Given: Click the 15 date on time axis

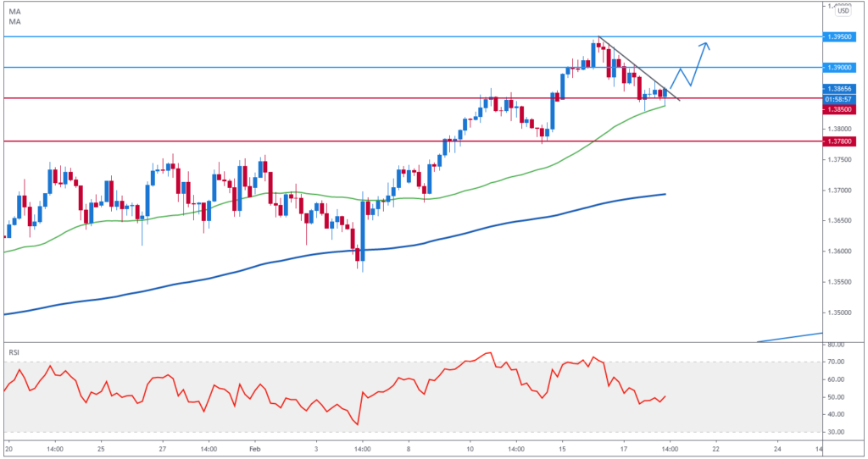Looking at the screenshot, I should (x=563, y=449).
